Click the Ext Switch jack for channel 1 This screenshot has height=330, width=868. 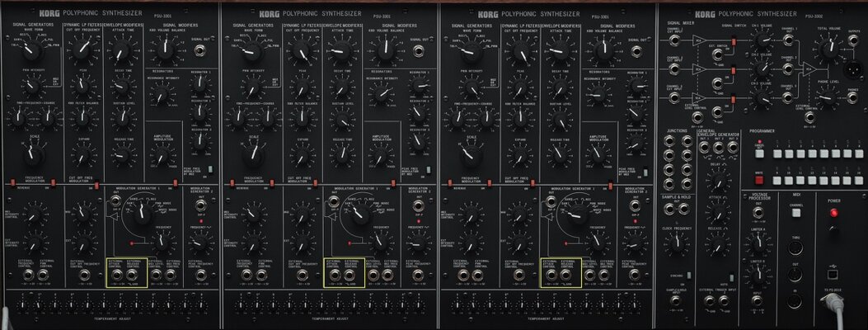(x=718, y=54)
